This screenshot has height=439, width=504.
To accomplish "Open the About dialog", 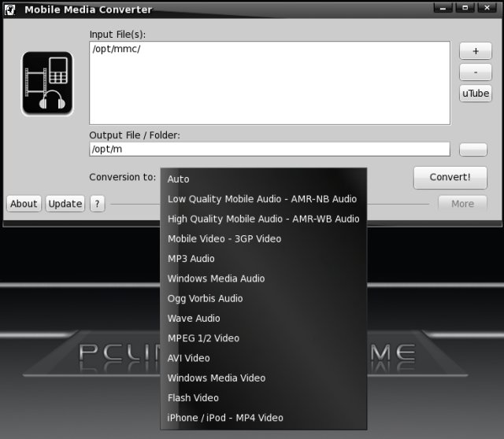I will coord(24,204).
